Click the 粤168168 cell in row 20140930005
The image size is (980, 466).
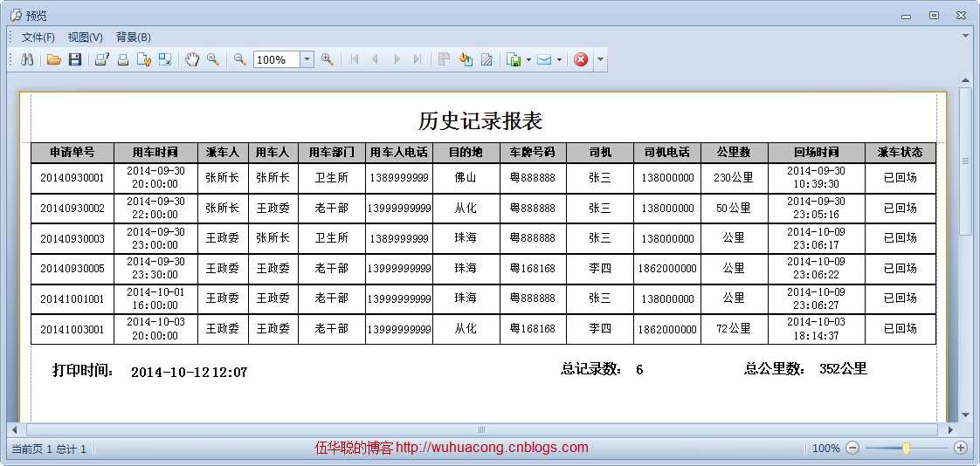tap(533, 269)
